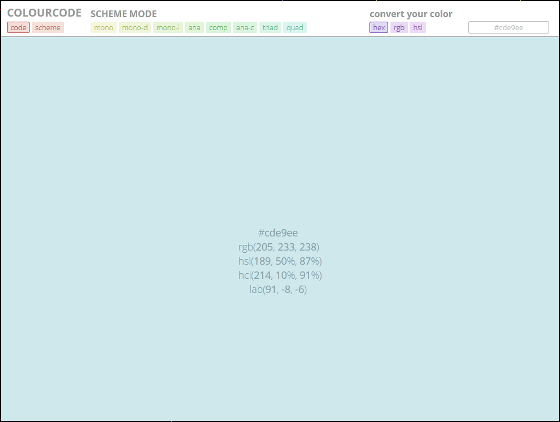This screenshot has width=560, height=422.
Task: Choose the mono-d scheme mode
Action: 135,27
